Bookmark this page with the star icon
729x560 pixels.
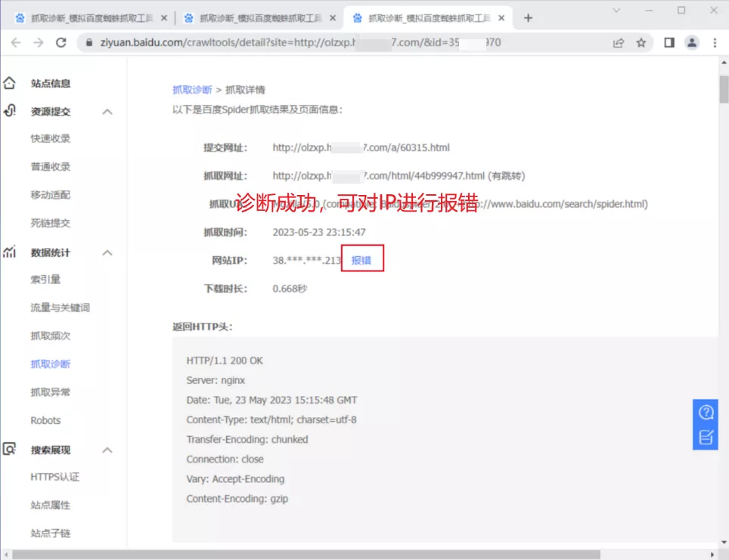coord(641,43)
